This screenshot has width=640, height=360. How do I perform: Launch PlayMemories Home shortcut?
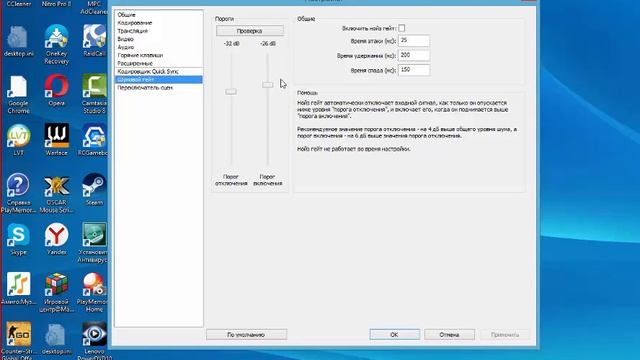pyautogui.click(x=93, y=293)
